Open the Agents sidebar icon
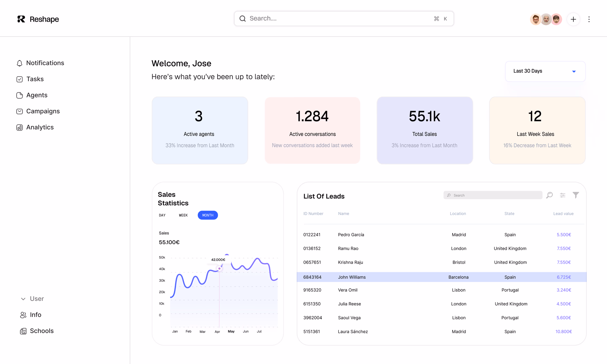607x364 pixels. (x=20, y=95)
